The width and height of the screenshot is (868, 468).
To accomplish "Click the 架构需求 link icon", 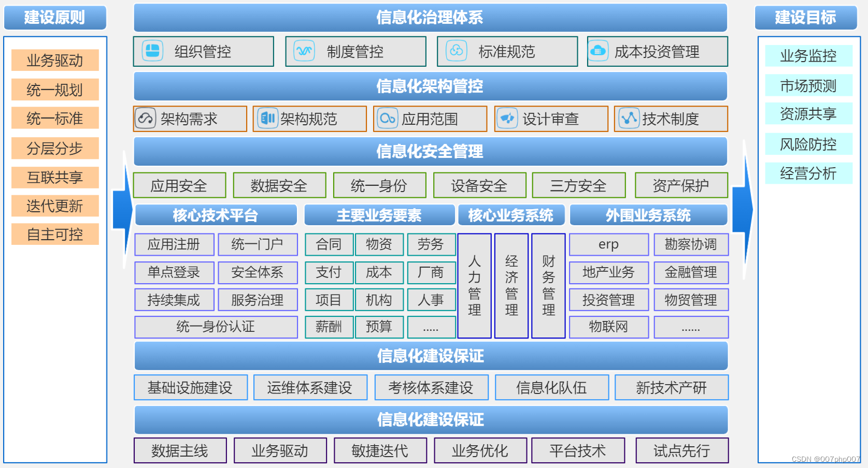I will pos(146,119).
